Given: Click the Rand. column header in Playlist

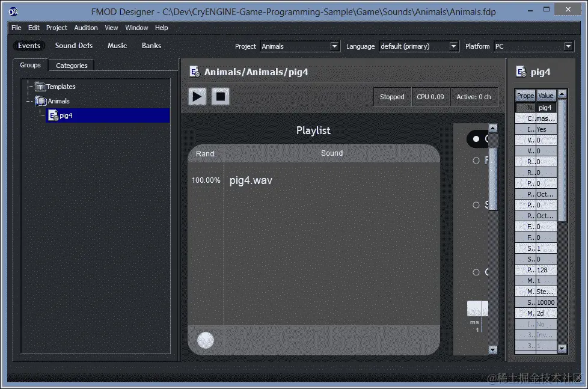Looking at the screenshot, I should tap(206, 153).
